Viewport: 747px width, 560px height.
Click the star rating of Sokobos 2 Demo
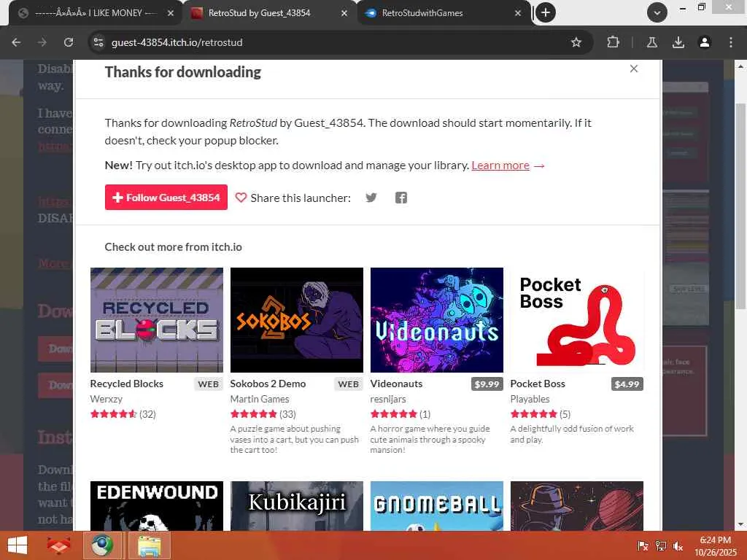click(x=253, y=414)
